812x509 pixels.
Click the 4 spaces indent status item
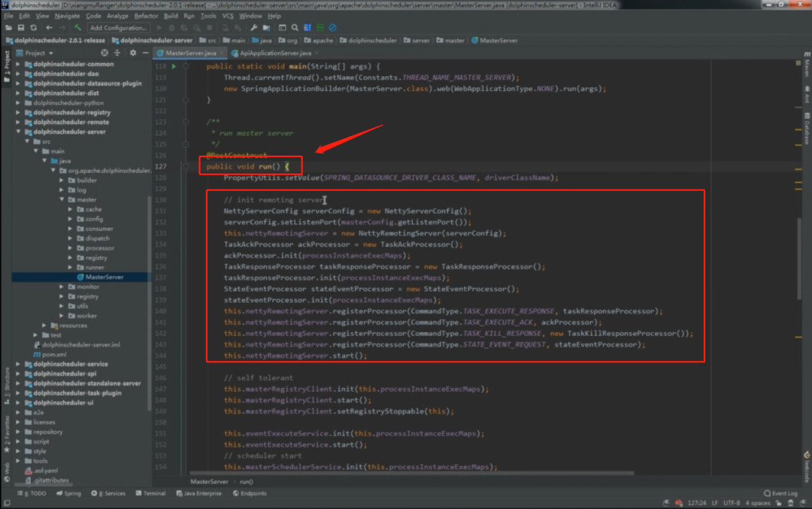pyautogui.click(x=758, y=503)
